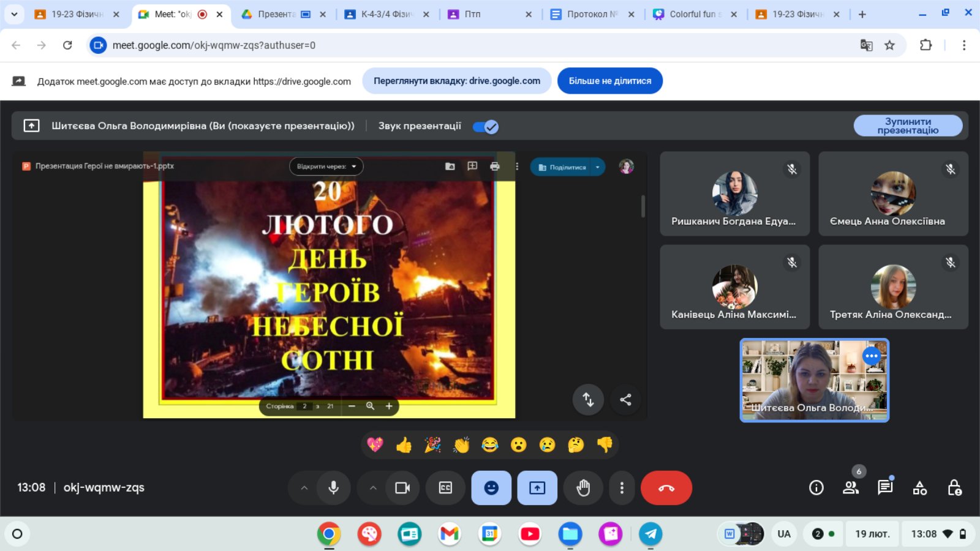Image resolution: width=980 pixels, height=551 pixels.
Task: Click the 'Зупинити презентацію' button
Action: coord(907,126)
